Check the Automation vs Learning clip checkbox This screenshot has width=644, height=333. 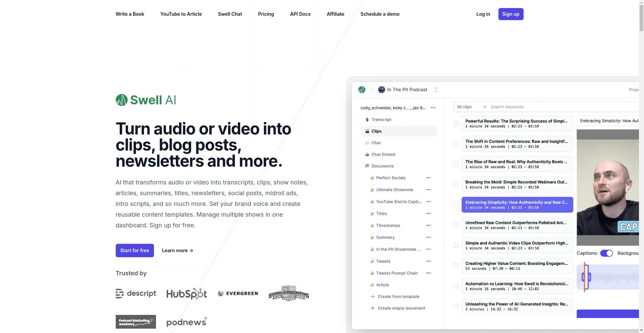(456, 286)
